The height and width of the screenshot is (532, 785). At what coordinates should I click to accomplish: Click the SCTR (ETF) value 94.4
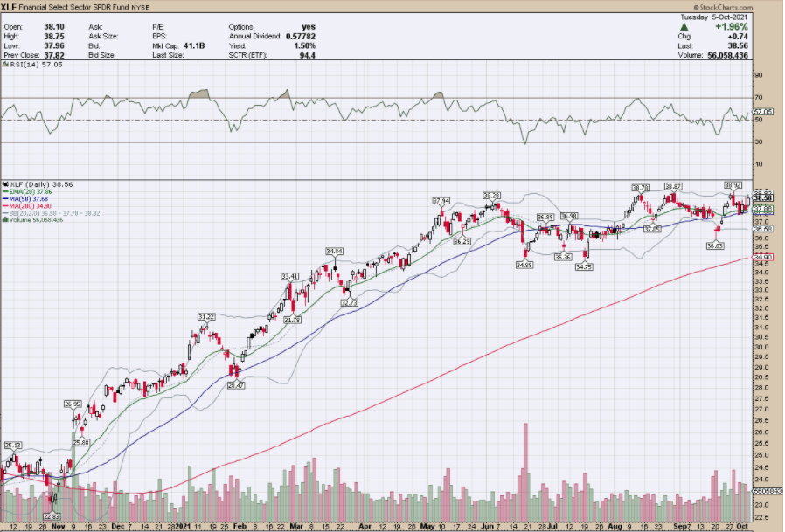(x=308, y=55)
